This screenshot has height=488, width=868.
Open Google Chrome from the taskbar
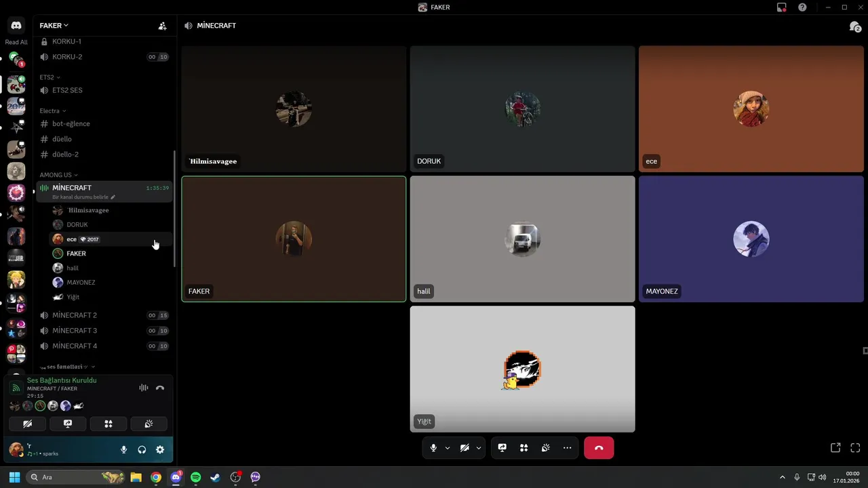[x=156, y=477]
